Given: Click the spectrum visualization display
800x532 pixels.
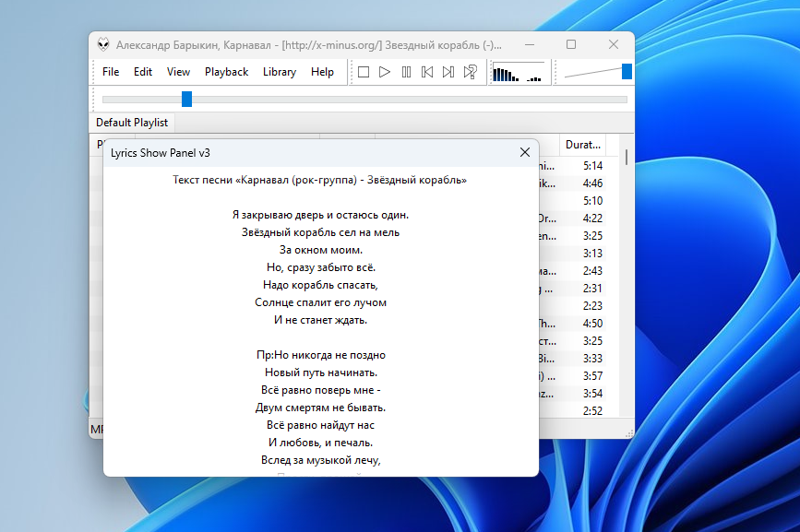Looking at the screenshot, I should click(518, 72).
